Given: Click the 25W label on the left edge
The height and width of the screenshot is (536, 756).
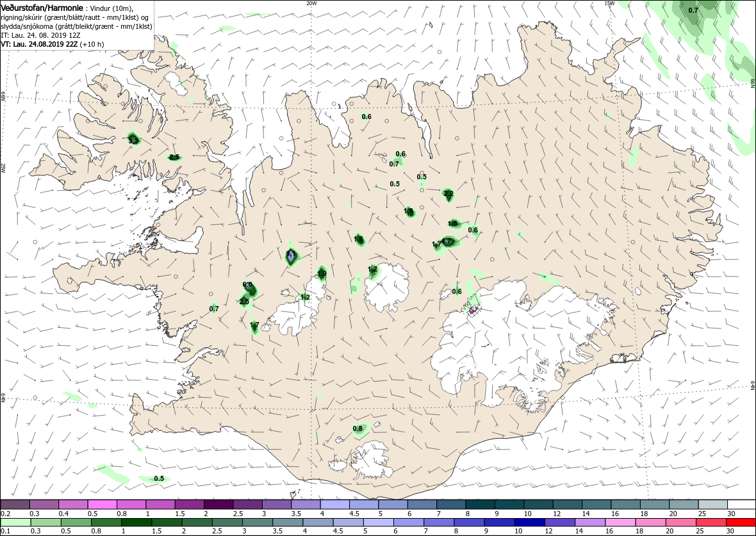Looking at the screenshot, I should (x=3, y=168).
